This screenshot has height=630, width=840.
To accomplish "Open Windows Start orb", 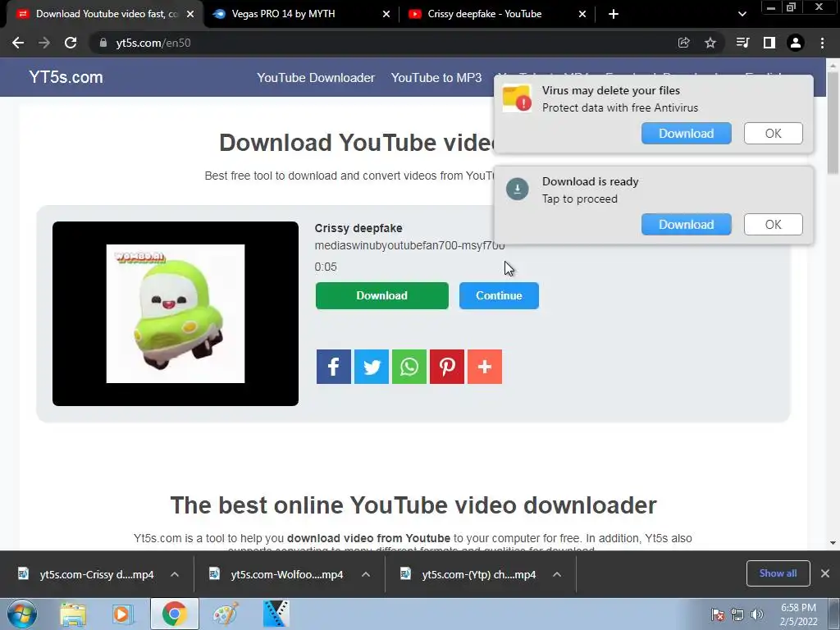I will [22, 614].
